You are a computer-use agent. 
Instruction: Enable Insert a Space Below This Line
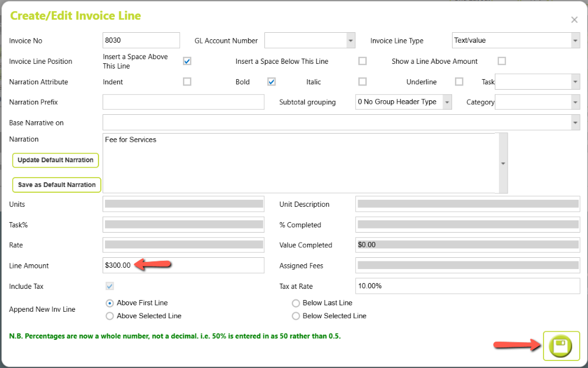[362, 61]
